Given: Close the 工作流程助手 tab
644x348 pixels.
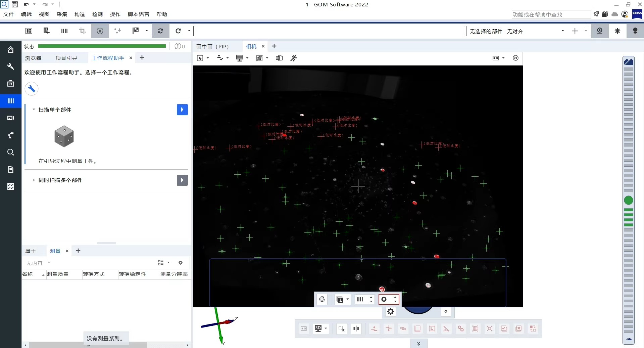Looking at the screenshot, I should [131, 58].
